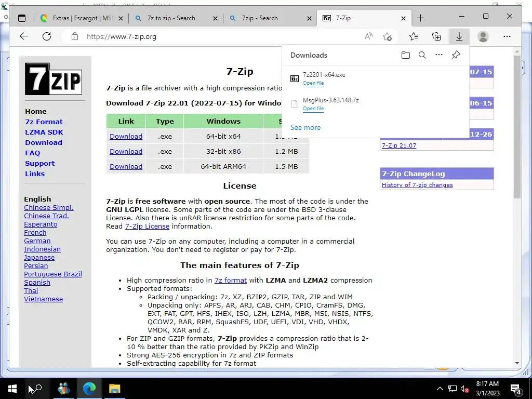Click the MsgPlus-3.63.148.7z file icon
Viewport: 532px width, 399px height.
[x=295, y=104]
